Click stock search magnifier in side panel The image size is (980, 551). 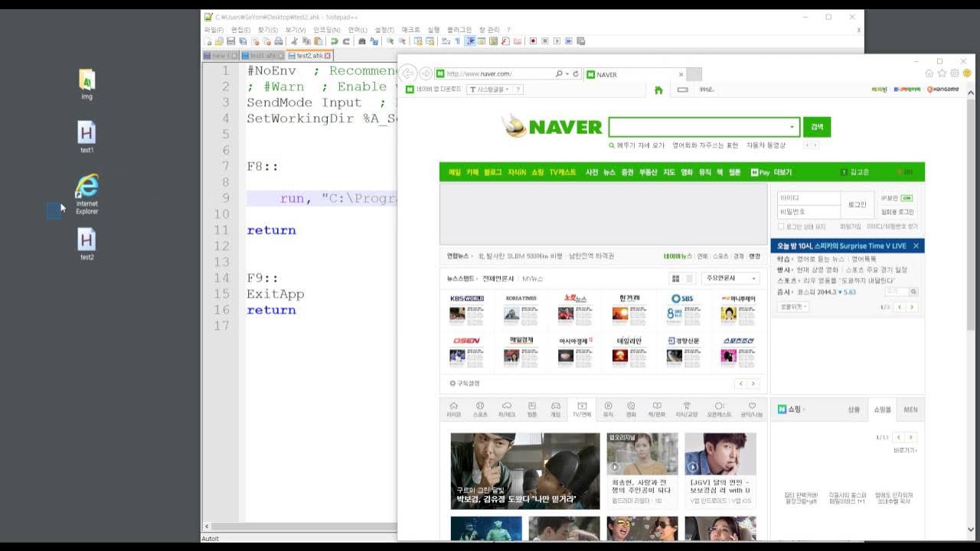point(913,292)
